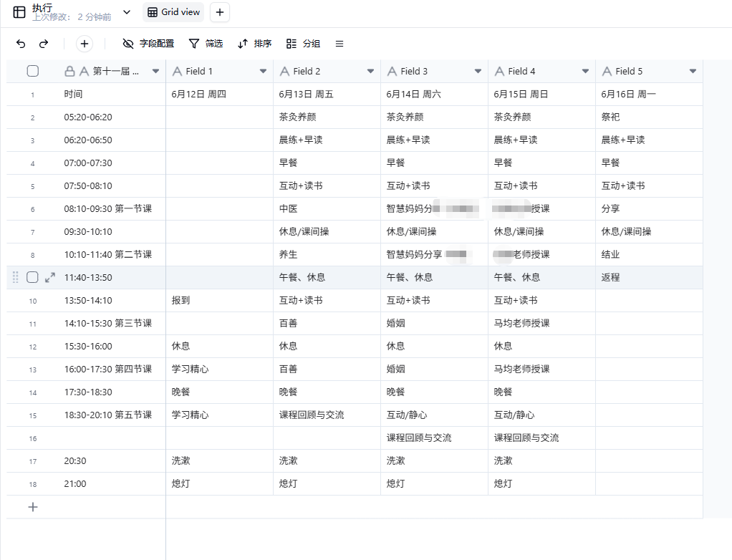Open 字段配置 field settings
732x560 pixels.
(148, 44)
